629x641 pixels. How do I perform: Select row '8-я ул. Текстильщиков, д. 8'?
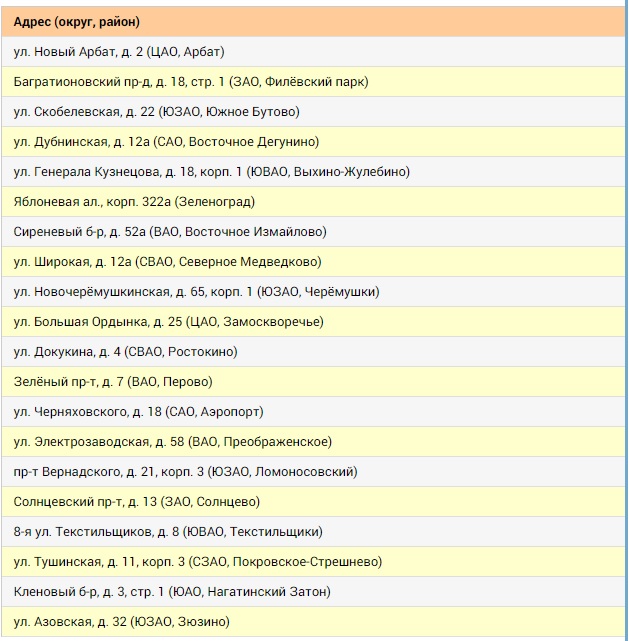313,531
